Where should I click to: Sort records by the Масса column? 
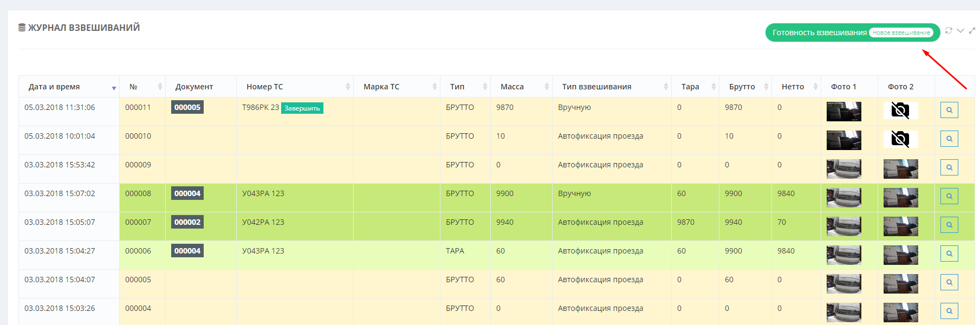pyautogui.click(x=512, y=87)
